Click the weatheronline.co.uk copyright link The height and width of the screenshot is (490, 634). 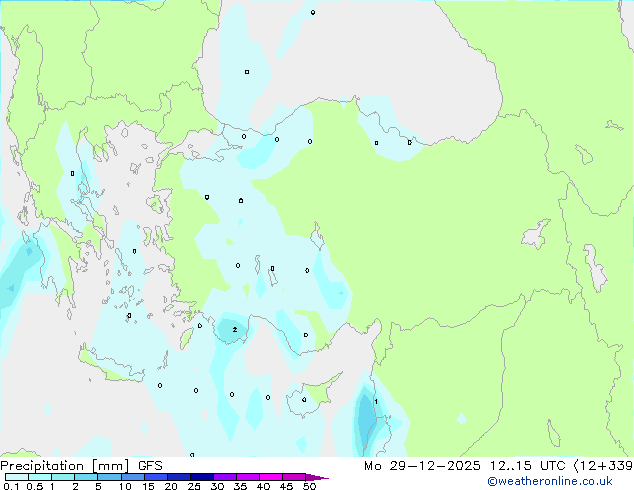click(550, 481)
